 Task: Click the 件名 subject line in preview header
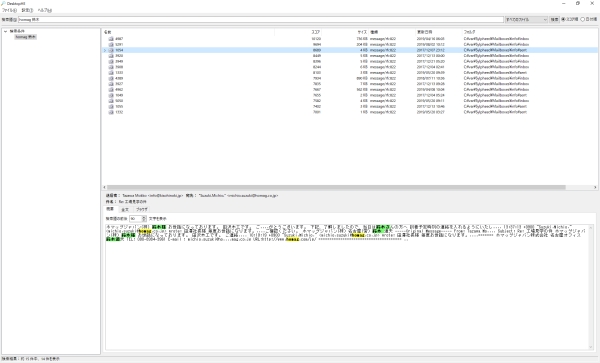pyautogui.click(x=126, y=202)
